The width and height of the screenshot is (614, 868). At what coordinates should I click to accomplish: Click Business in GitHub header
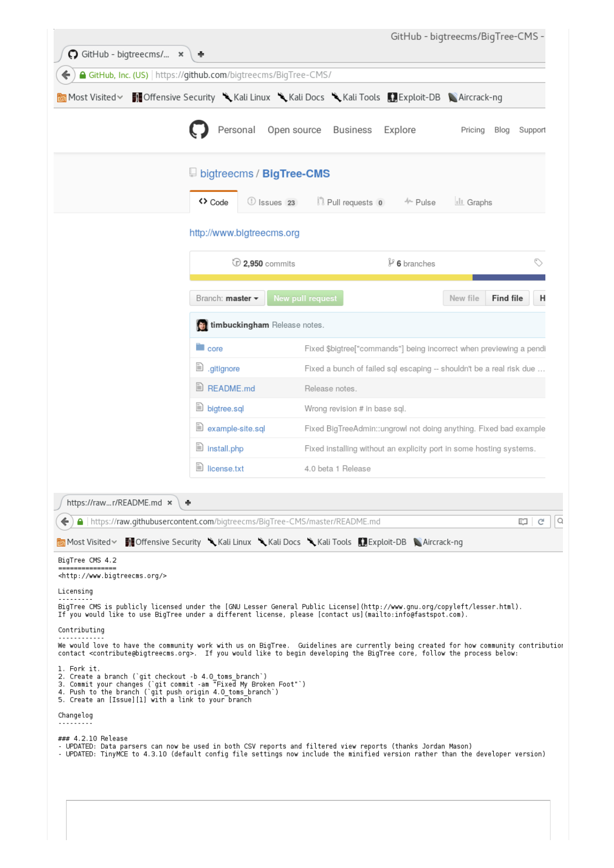click(352, 130)
